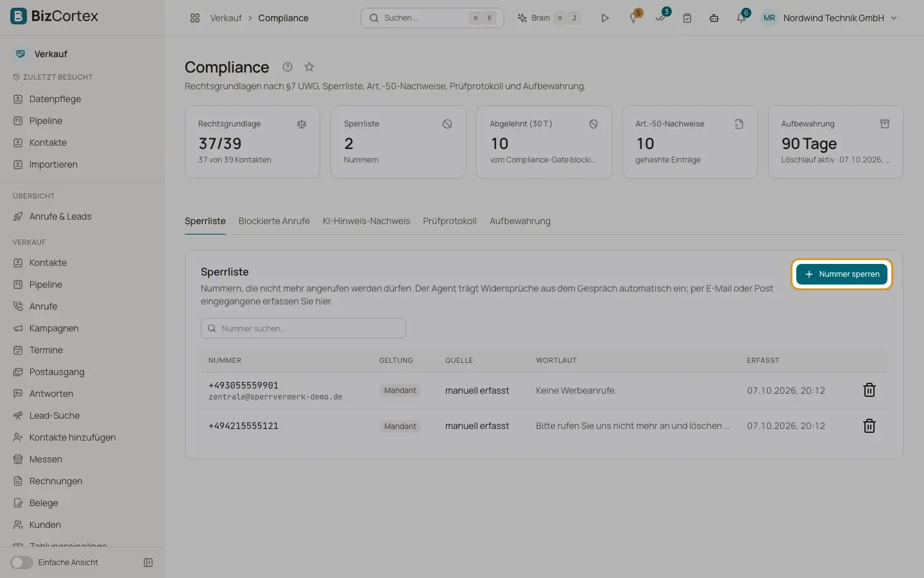Click the Art.-50-Nachweise card
This screenshot has width=924, height=578.
tap(690, 142)
